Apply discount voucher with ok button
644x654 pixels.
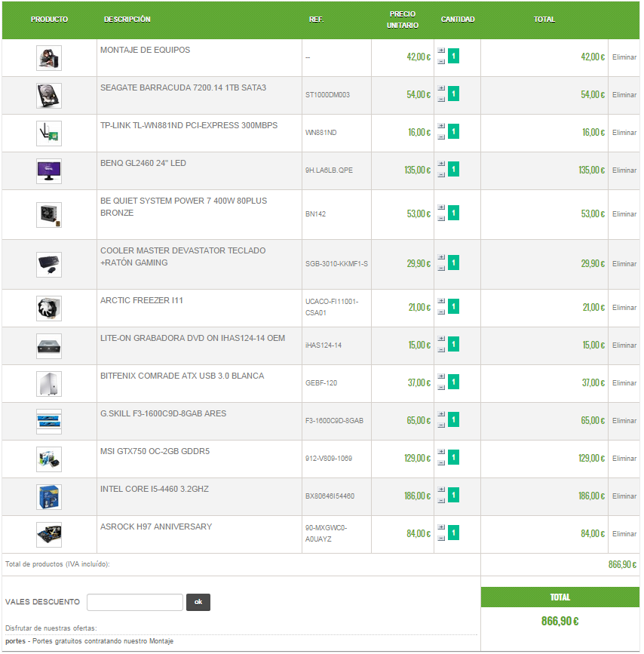point(198,602)
